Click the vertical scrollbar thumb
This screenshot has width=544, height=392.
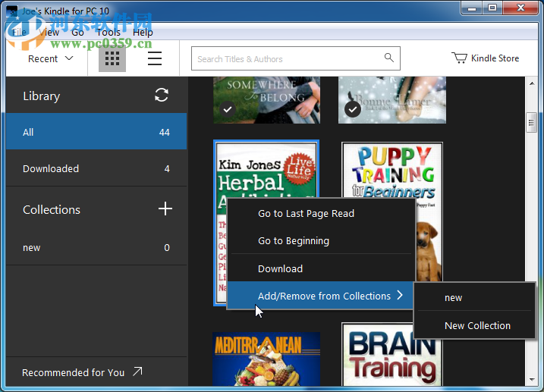pos(531,122)
